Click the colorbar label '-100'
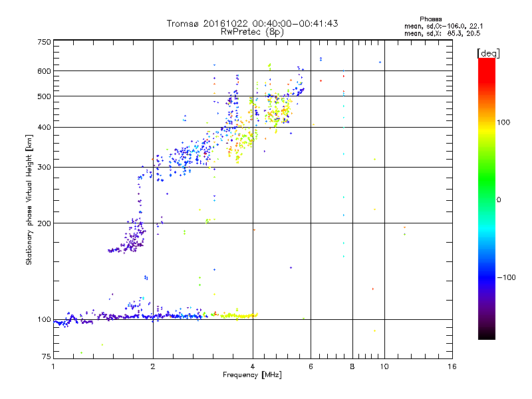Image resolution: width=532 pixels, height=399 pixels. click(507, 277)
